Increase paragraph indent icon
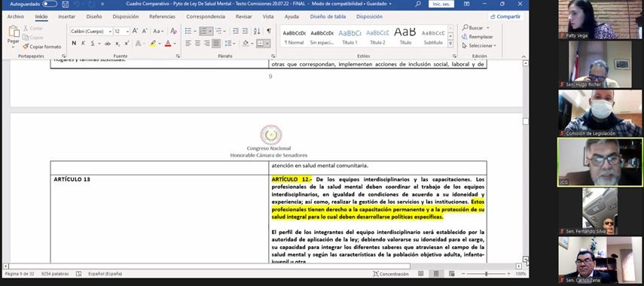Viewport: 644px width, 286px height. click(245, 31)
